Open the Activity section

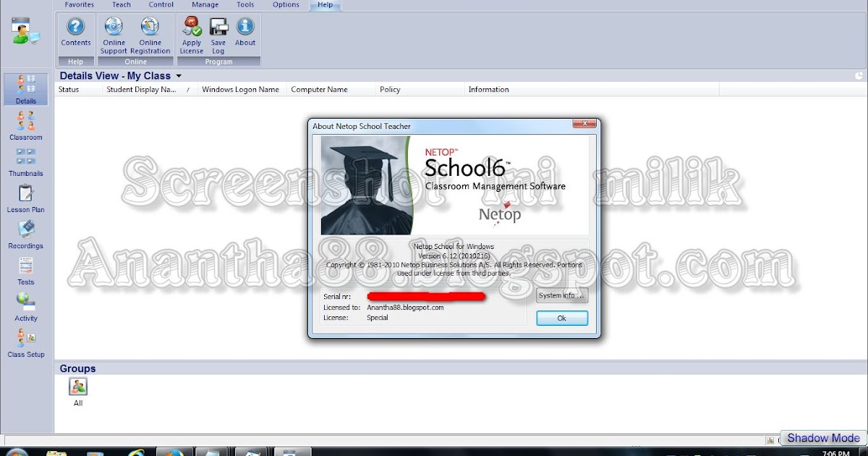[x=26, y=307]
